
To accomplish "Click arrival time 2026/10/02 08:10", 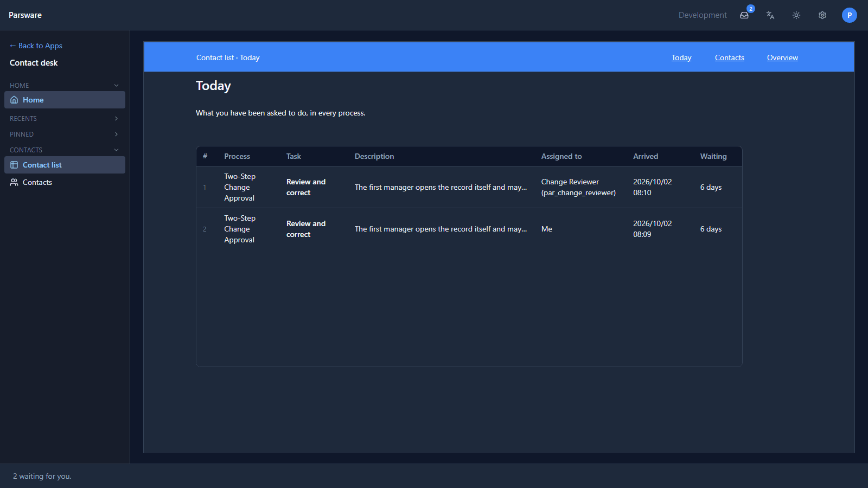I will 653,187.
